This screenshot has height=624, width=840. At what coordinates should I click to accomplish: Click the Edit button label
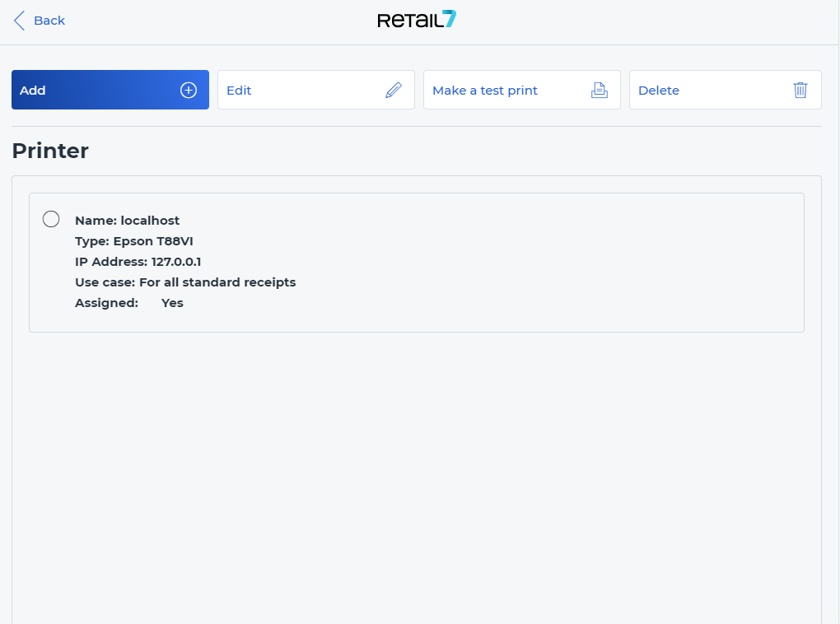(239, 91)
